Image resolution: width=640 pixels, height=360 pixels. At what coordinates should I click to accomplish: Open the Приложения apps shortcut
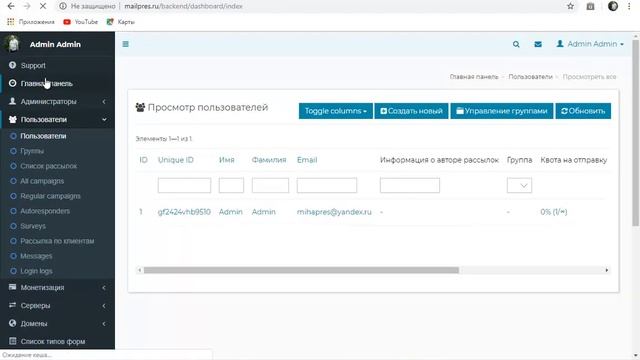pos(31,22)
